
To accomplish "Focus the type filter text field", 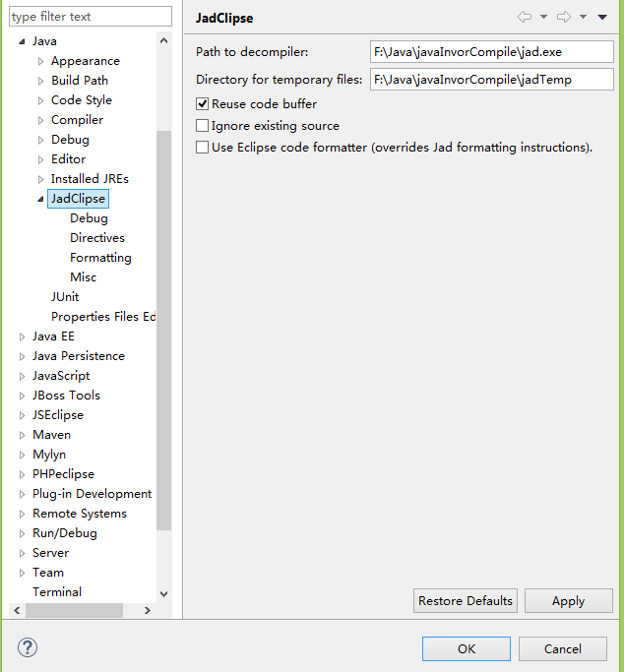I will pos(91,17).
